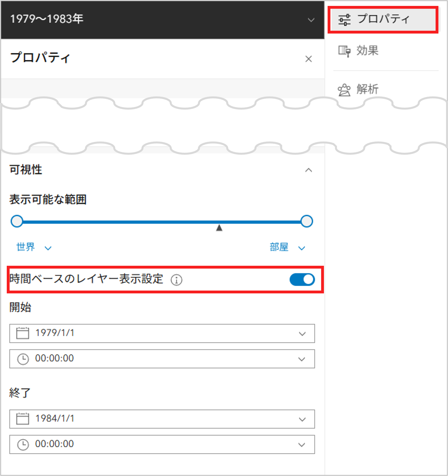Click the 1979~1983年 layer title text
This screenshot has width=448, height=476.
[47, 19]
